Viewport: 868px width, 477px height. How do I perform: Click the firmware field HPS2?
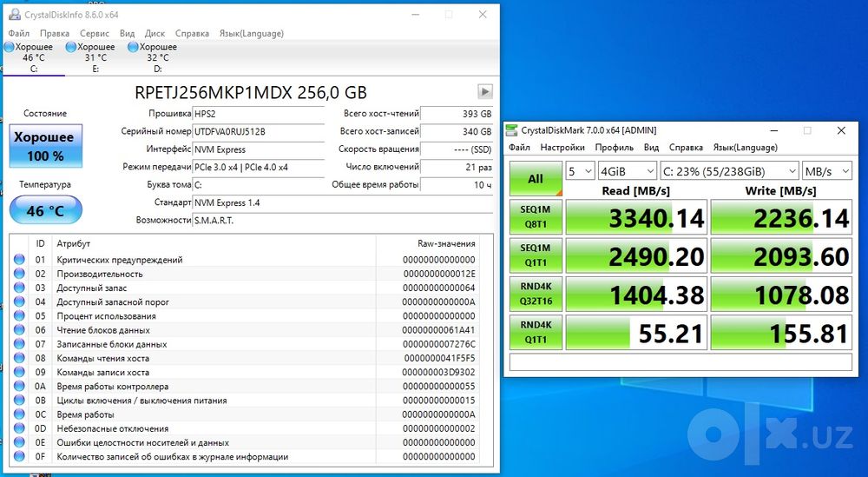coord(259,114)
